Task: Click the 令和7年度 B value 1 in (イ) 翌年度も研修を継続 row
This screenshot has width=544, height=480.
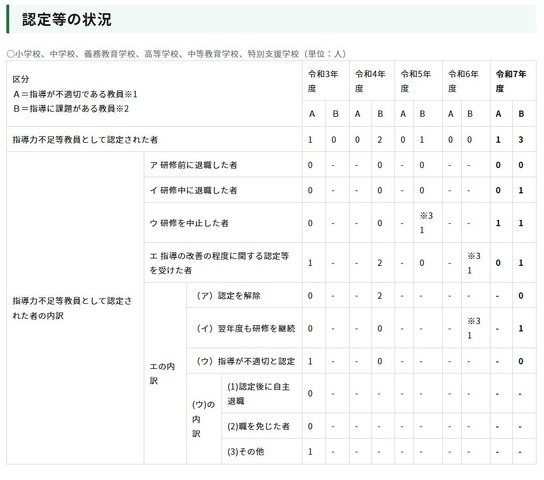Action: [x=521, y=328]
